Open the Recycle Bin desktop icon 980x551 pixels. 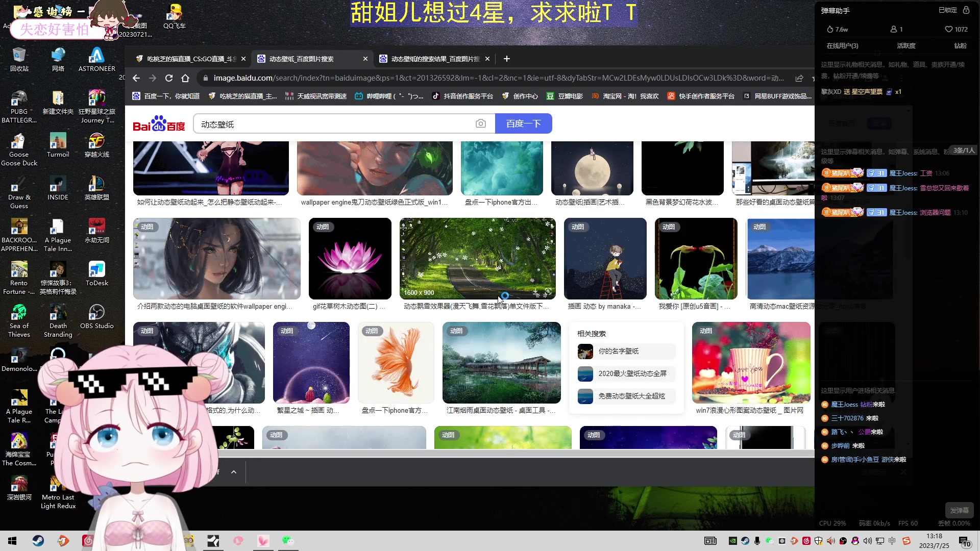coord(19,59)
